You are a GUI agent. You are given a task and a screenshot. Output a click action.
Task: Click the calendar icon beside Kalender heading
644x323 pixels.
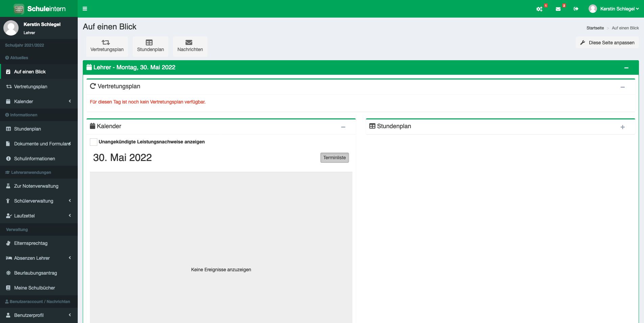tap(93, 126)
